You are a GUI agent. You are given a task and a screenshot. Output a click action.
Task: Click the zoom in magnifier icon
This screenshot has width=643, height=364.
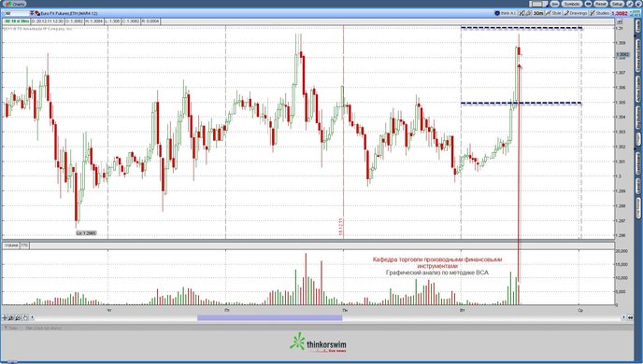[x=11, y=317]
